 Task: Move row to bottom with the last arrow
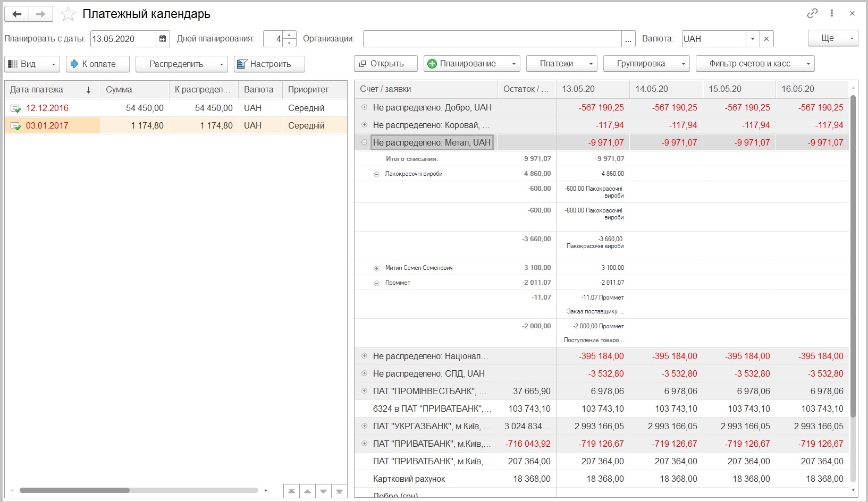click(339, 491)
